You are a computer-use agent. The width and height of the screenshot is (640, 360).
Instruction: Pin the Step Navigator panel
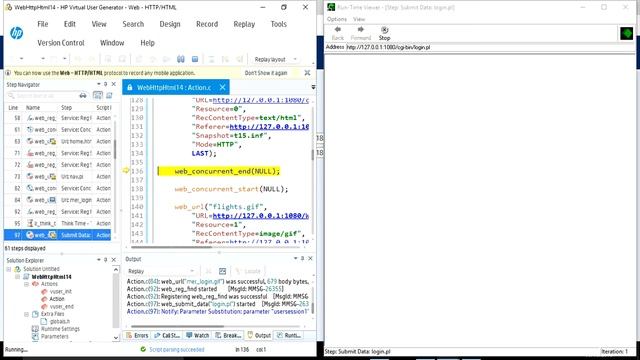click(105, 84)
